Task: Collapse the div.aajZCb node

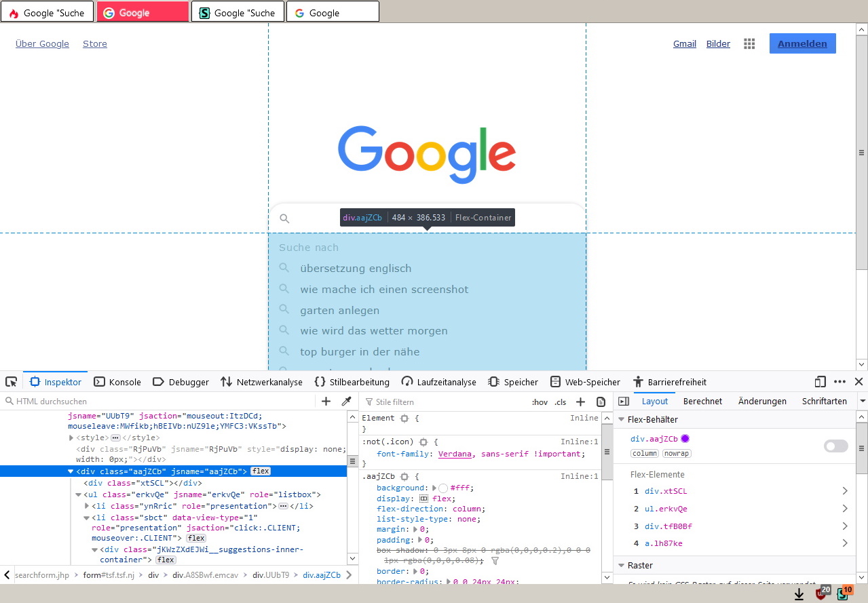Action: tap(71, 471)
